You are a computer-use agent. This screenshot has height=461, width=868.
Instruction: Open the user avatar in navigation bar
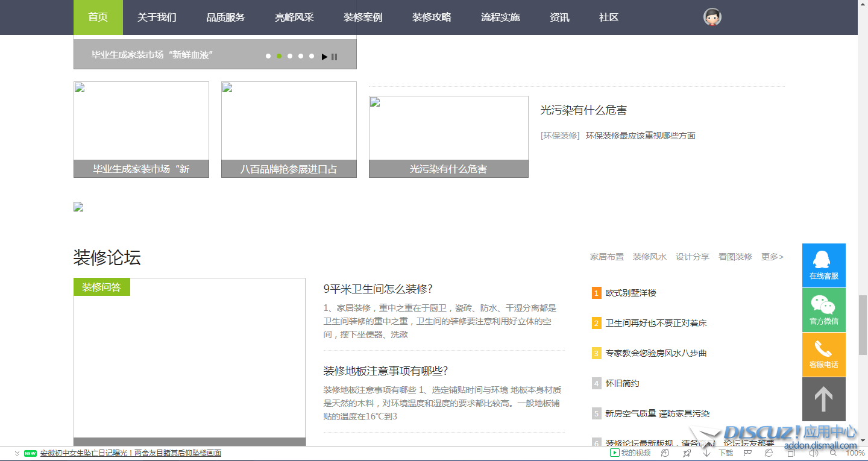coord(712,17)
